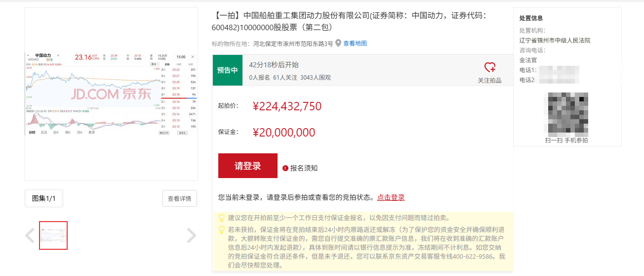Go to previous gallery image arrow
644x276 pixels.
tap(30, 235)
